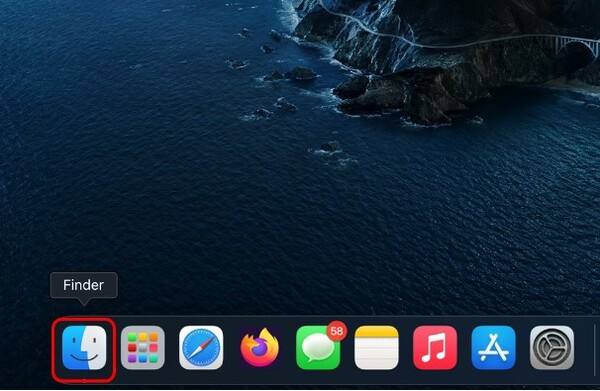
Task: Open System Preferences from the Dock
Action: 552,348
